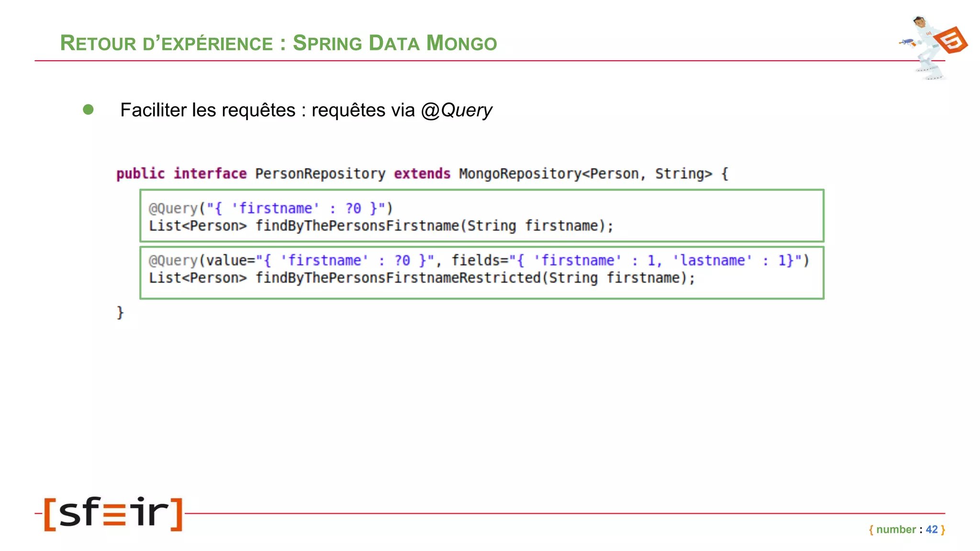Click the 'public interface PersonRepository' code line

point(423,174)
